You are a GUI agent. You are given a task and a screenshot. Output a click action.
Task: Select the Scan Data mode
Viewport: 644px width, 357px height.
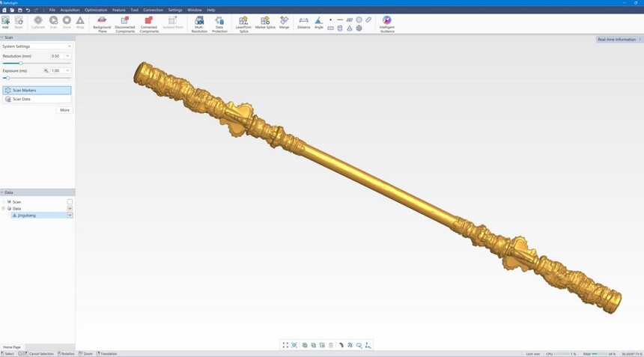click(x=37, y=99)
